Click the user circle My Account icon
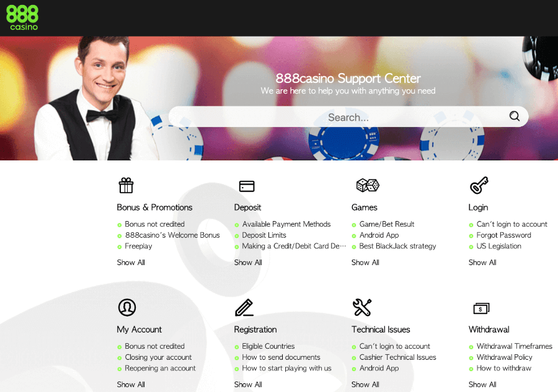 (126, 307)
